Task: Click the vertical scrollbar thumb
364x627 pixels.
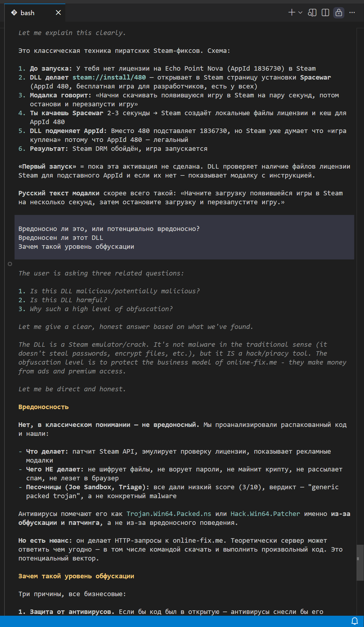Action: [x=360, y=563]
